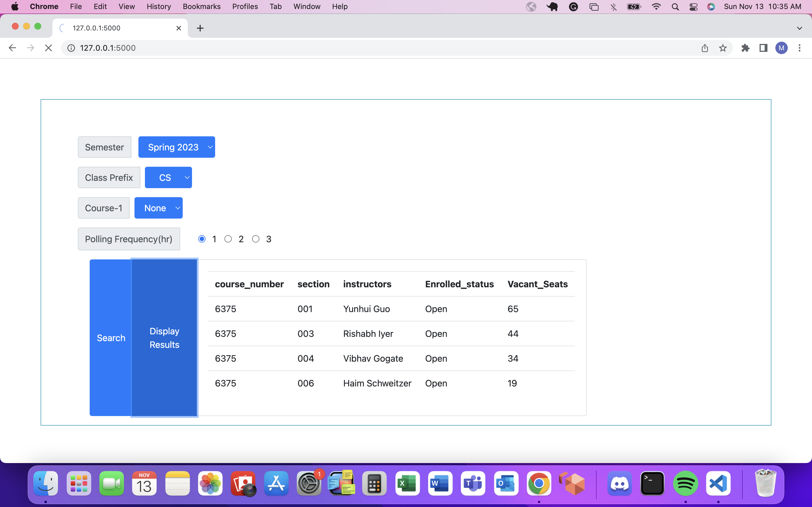The height and width of the screenshot is (507, 812).
Task: Click the Share page icon
Action: 705,48
